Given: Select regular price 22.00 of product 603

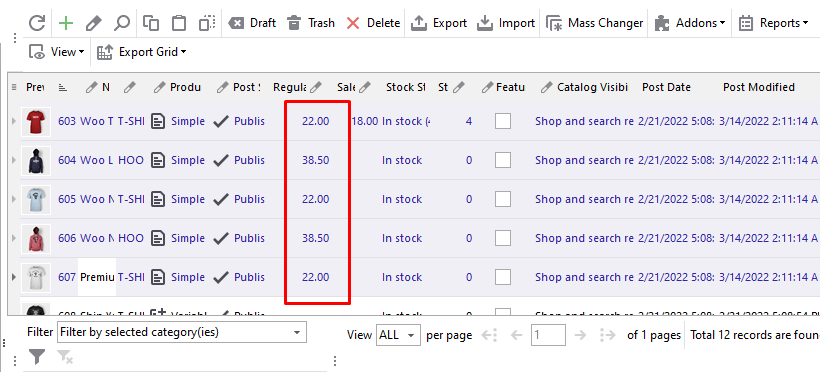Looking at the screenshot, I should coord(315,121).
